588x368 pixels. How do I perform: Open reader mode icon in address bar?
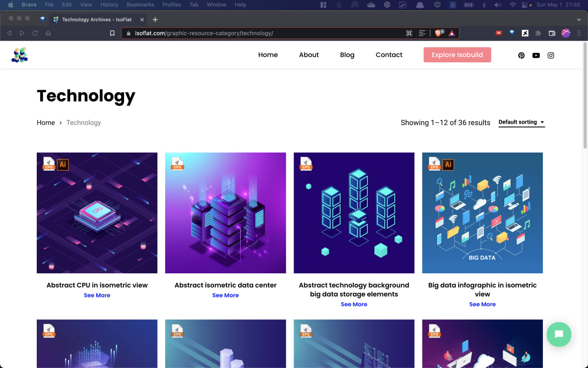click(422, 33)
